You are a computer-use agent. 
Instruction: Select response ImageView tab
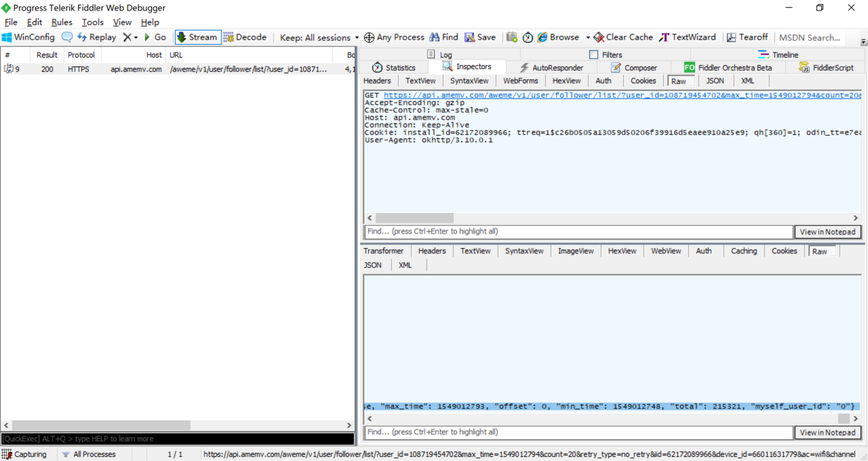575,251
